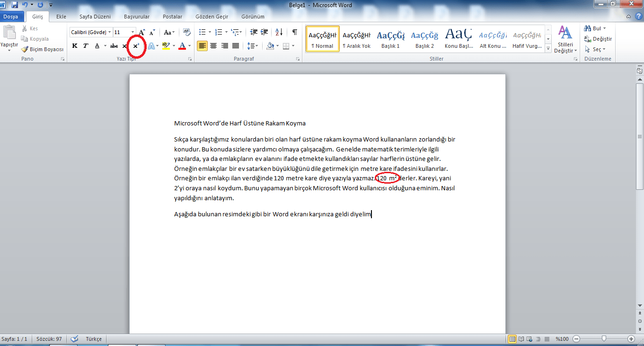
Task: Switch to the Sayfa Düzeni tab
Action: (95, 17)
